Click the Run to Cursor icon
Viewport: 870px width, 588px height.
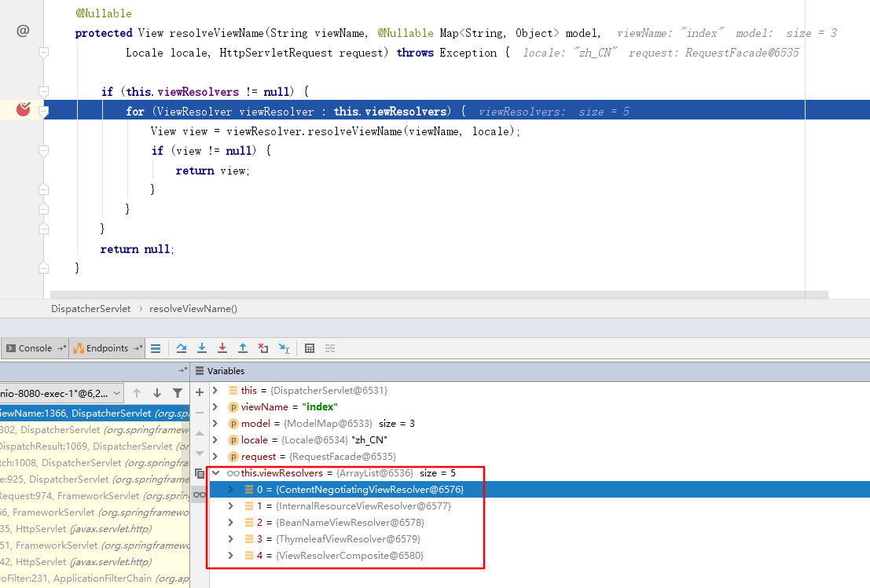[284, 348]
